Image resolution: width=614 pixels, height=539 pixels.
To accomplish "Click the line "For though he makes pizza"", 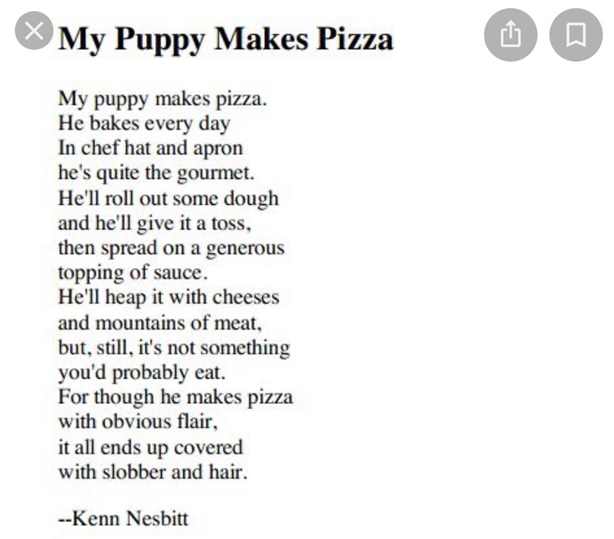I will 176,397.
